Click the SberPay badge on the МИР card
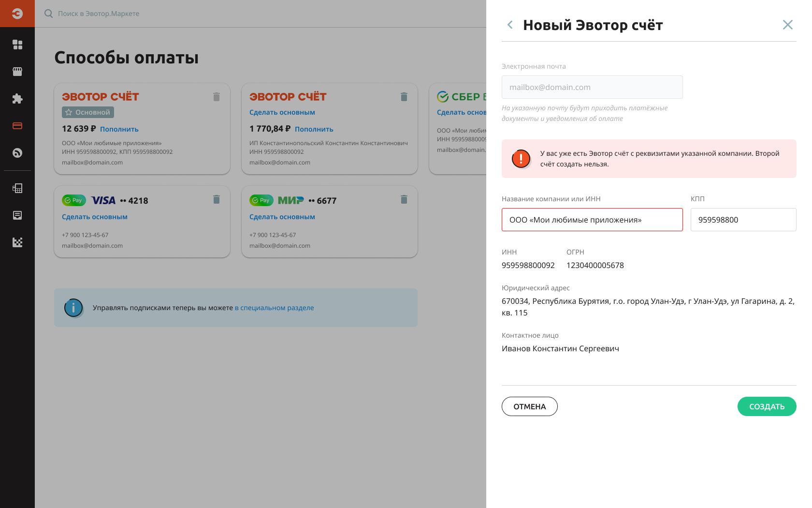Image resolution: width=812 pixels, height=508 pixels. click(x=261, y=200)
